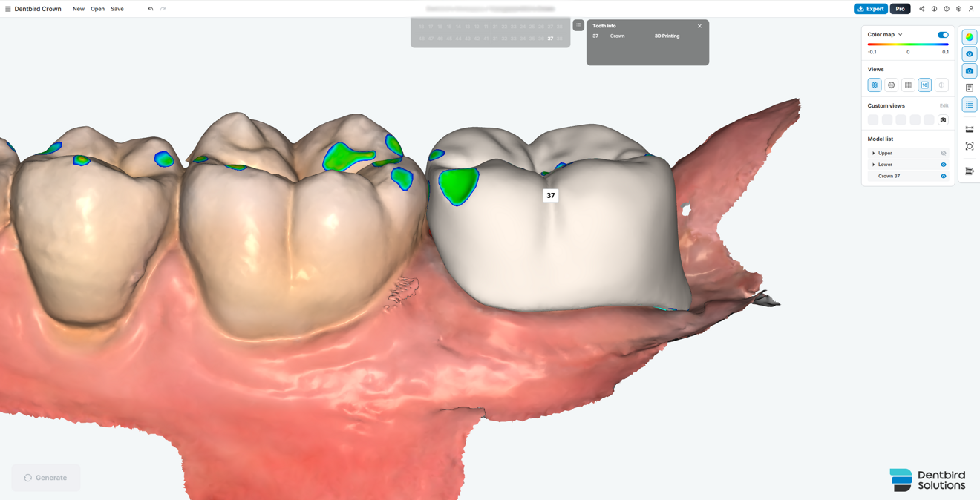This screenshot has height=500, width=980.
Task: Capture a custom view with the camera icon
Action: pos(944,119)
